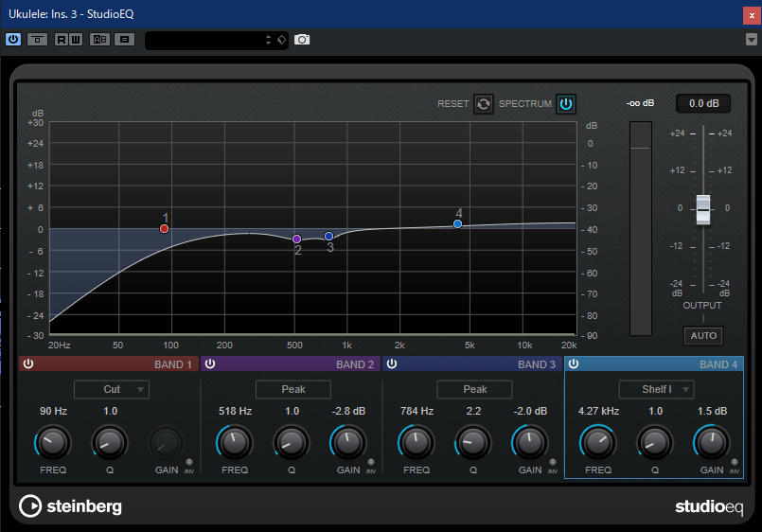Switch A/B settings comparison button

tap(99, 40)
